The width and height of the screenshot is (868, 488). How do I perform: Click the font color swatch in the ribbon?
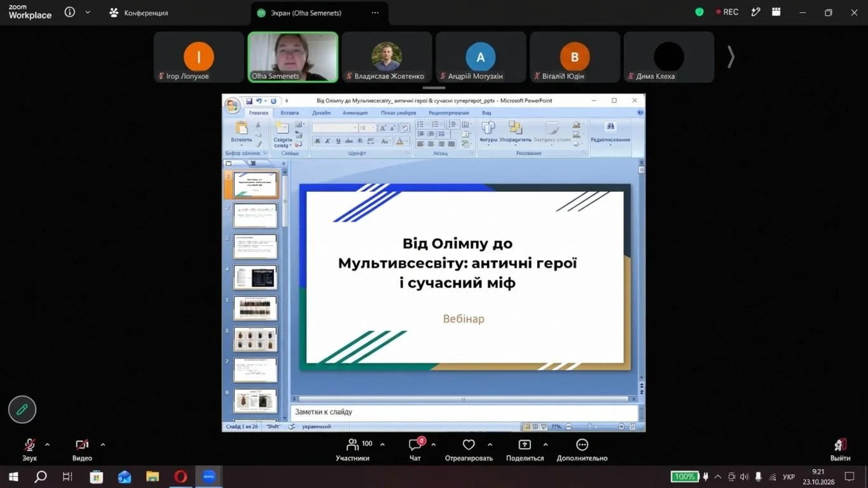point(401,141)
